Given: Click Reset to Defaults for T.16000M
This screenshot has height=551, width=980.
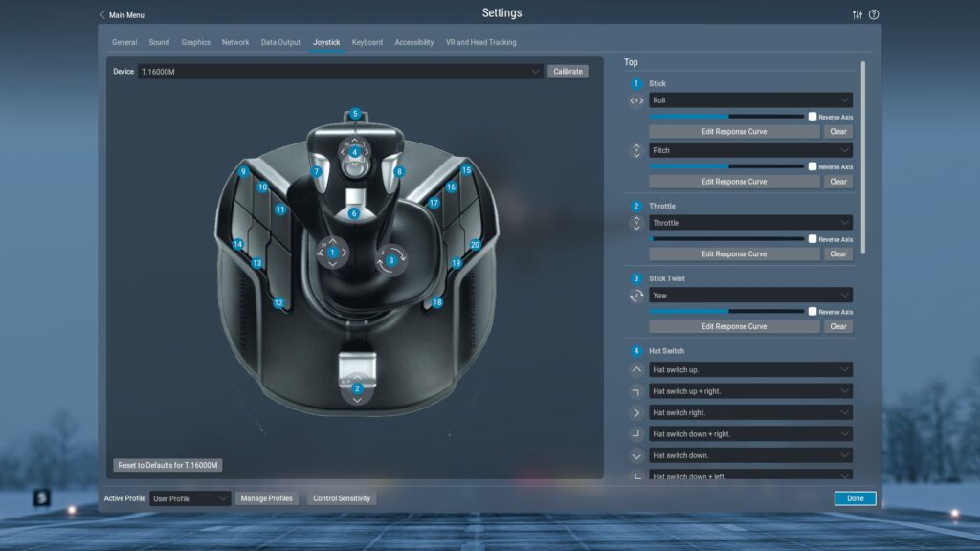Looking at the screenshot, I should click(168, 466).
